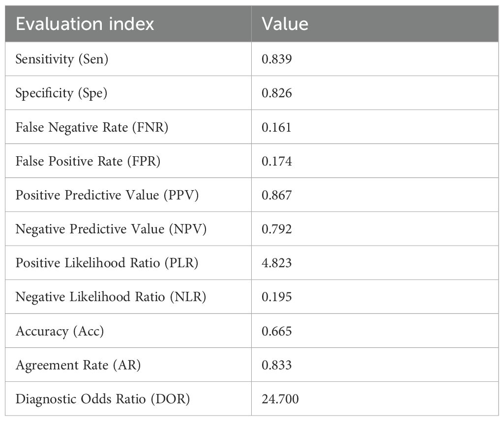Select the Negative Predictive Value (NPV) label
504x421 pixels.
[x=111, y=229]
